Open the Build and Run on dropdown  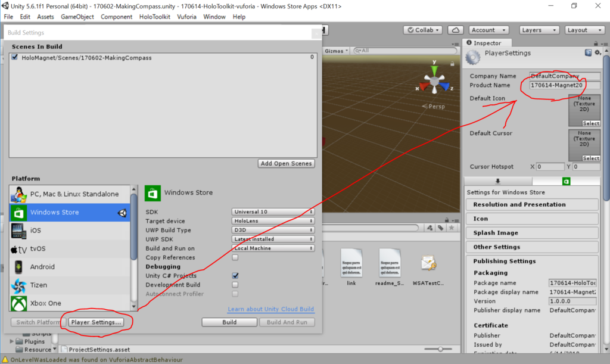[x=273, y=248]
